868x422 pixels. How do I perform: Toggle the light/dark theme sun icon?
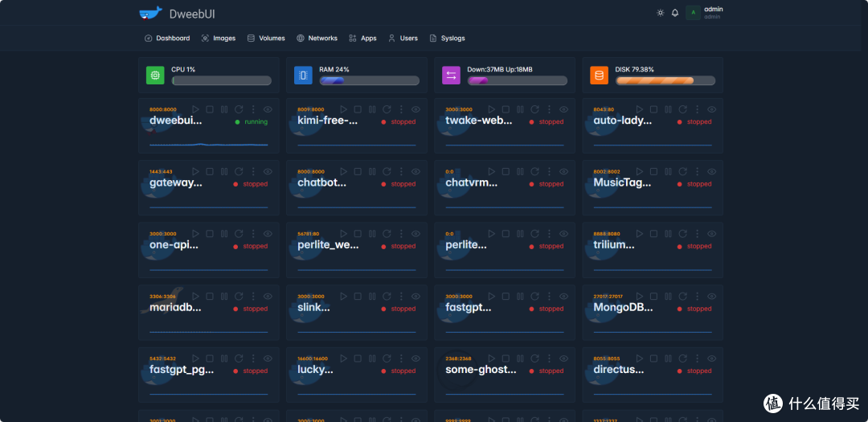tap(661, 13)
